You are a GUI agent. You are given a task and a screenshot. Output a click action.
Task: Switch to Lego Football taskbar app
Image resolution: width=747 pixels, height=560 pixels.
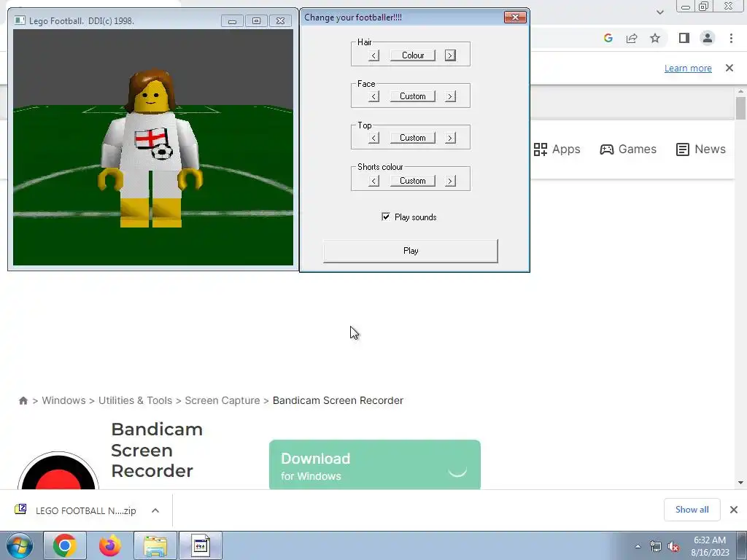(201, 545)
